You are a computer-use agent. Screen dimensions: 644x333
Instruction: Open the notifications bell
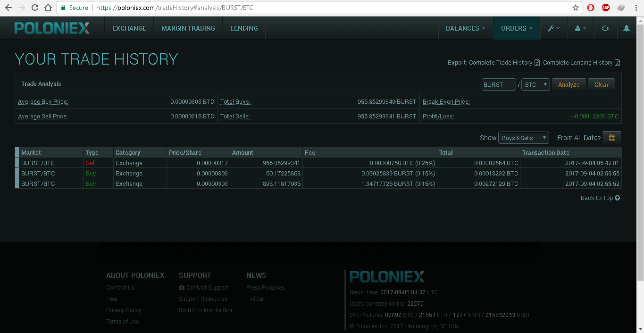point(627,28)
